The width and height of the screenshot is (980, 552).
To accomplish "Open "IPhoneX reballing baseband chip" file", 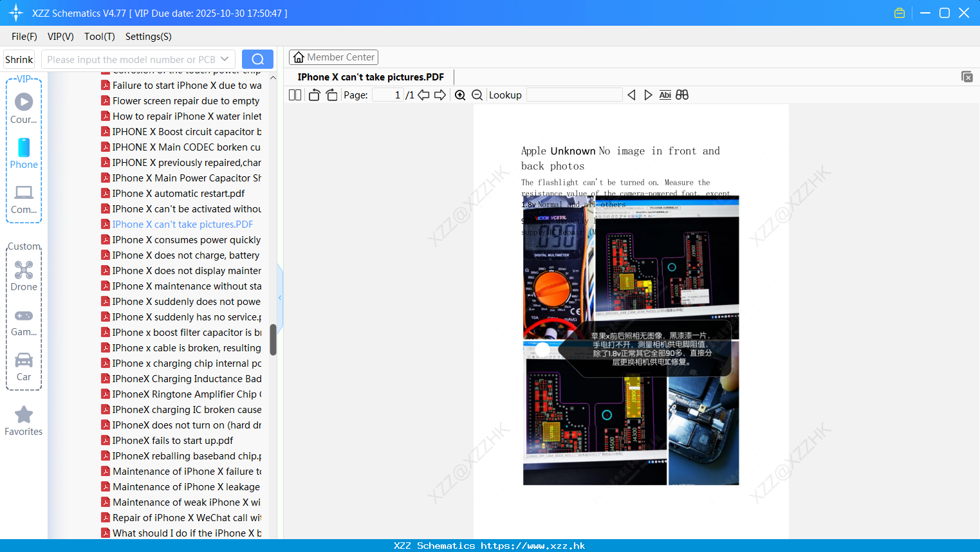I will point(181,456).
